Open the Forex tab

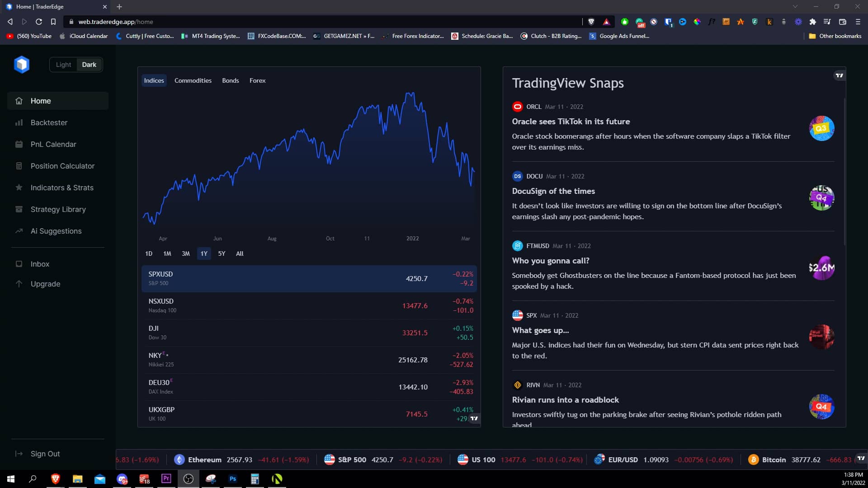[257, 80]
